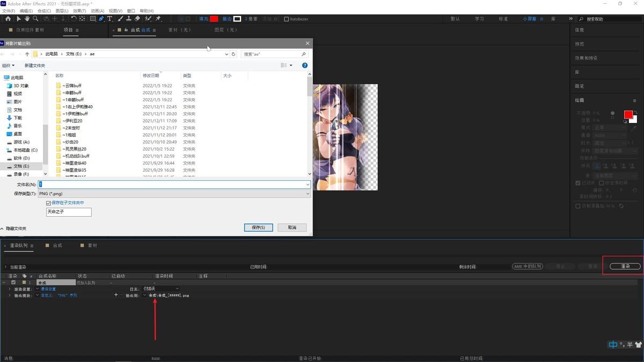Uncheck 'Save in subfolder' checkbox
Viewport: 644px width, 362px height.
point(48,203)
